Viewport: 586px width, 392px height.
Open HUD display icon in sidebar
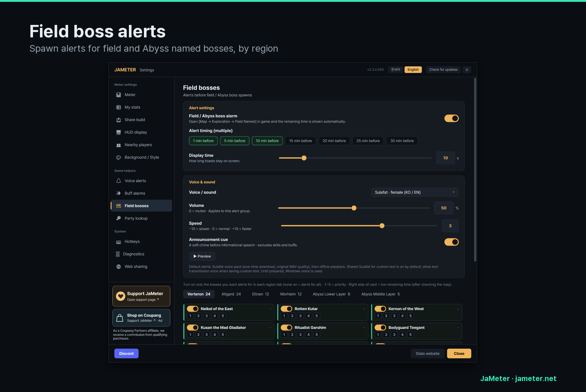tap(119, 132)
